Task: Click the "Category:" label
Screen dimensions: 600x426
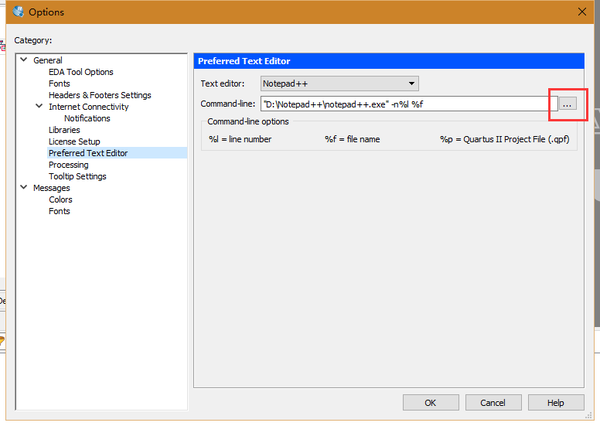Action: 33,40
